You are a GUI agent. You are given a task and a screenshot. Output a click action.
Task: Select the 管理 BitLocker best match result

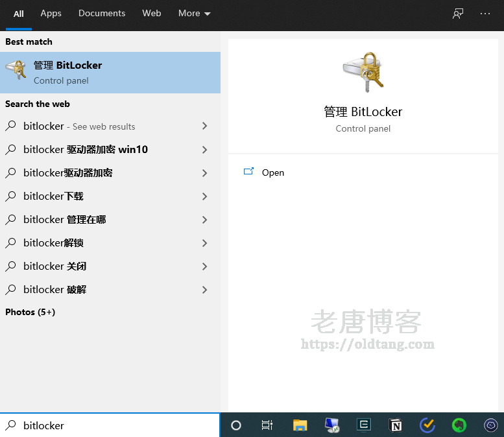110,73
